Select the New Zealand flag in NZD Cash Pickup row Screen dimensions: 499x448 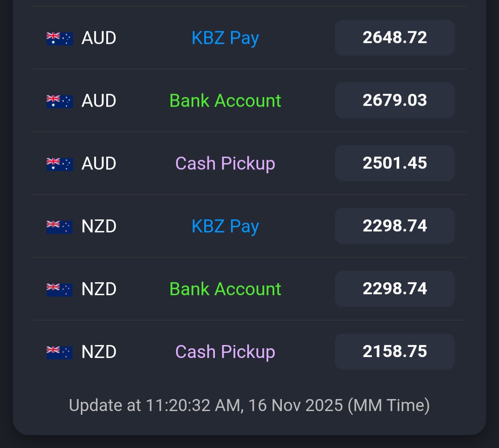pos(60,352)
